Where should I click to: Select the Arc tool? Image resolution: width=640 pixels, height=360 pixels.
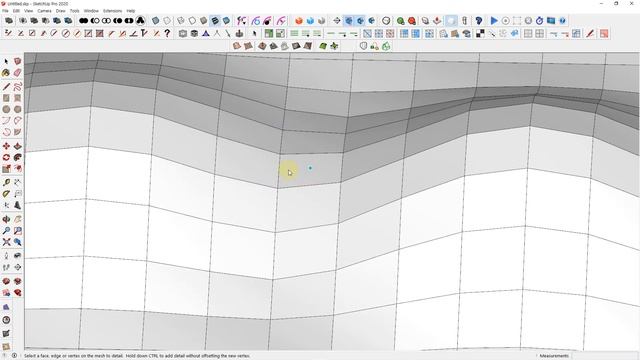click(6, 121)
